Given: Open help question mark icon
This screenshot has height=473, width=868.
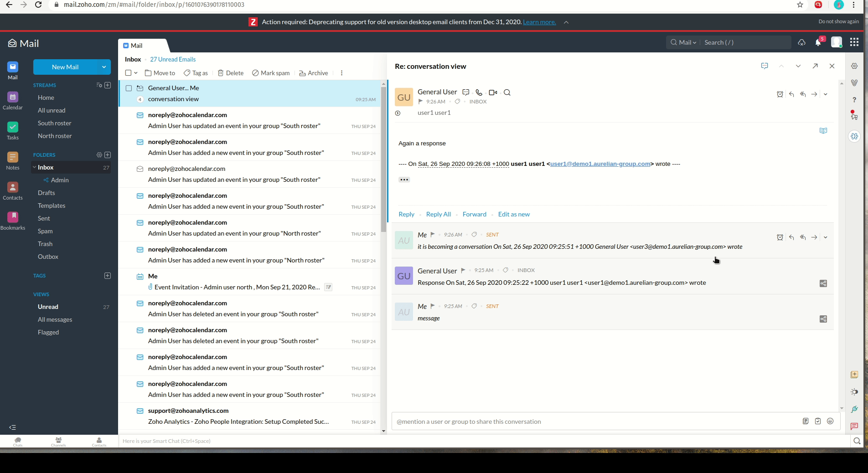Looking at the screenshot, I should tap(854, 100).
